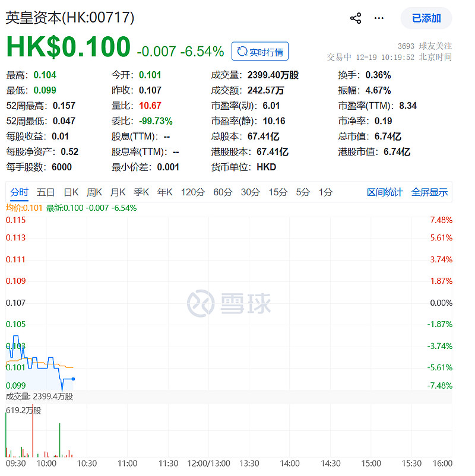Click the 最高 value 0.104
Image resolution: width=475 pixels, height=476 pixels.
pyautogui.click(x=45, y=75)
